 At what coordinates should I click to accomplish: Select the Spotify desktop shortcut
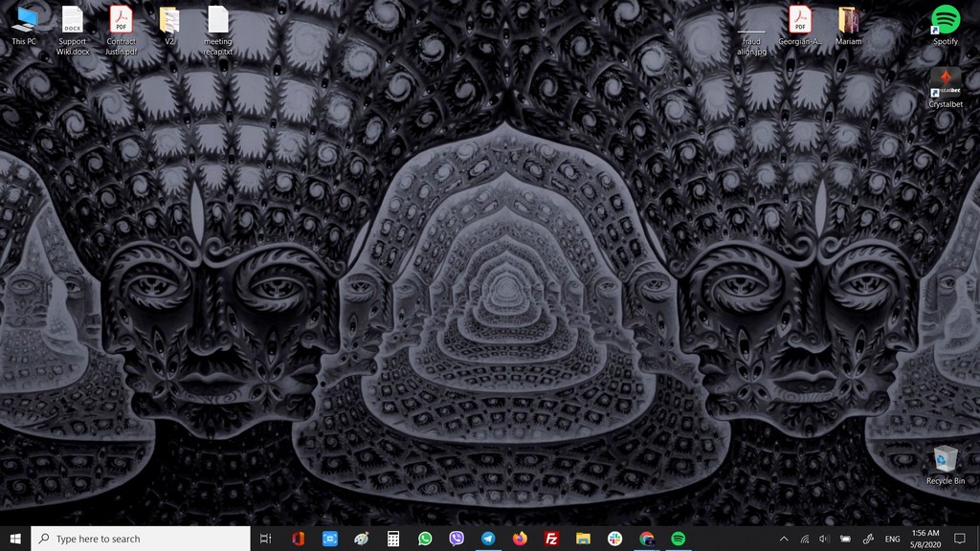(946, 26)
